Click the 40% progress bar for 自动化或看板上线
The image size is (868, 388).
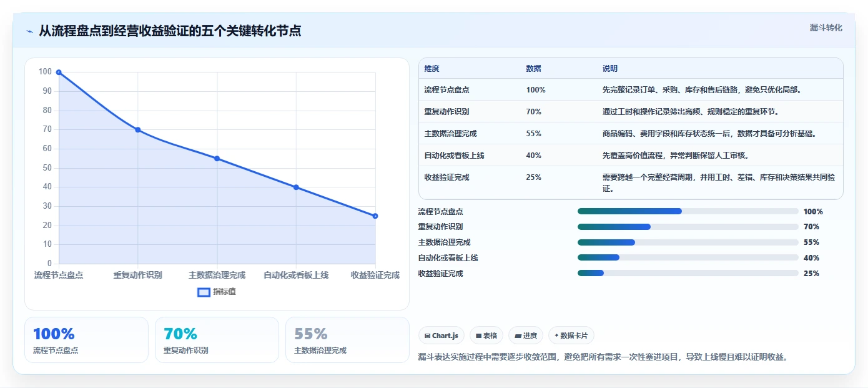688,257
